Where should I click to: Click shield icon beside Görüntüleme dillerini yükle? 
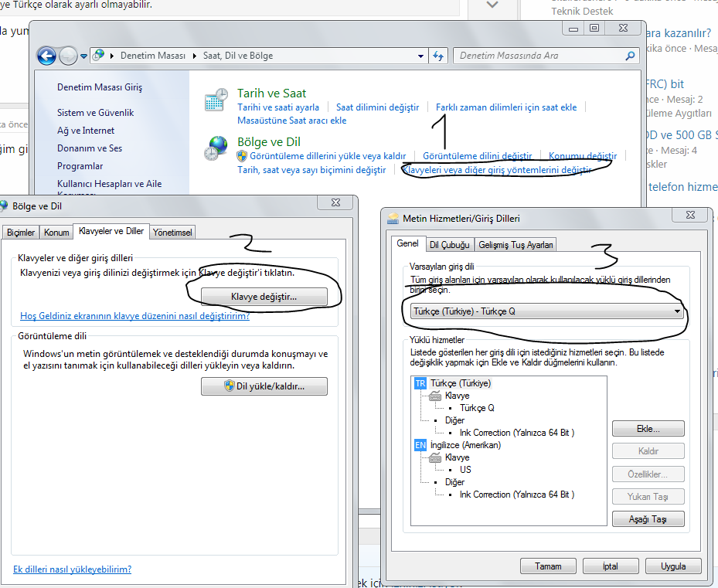(x=242, y=156)
